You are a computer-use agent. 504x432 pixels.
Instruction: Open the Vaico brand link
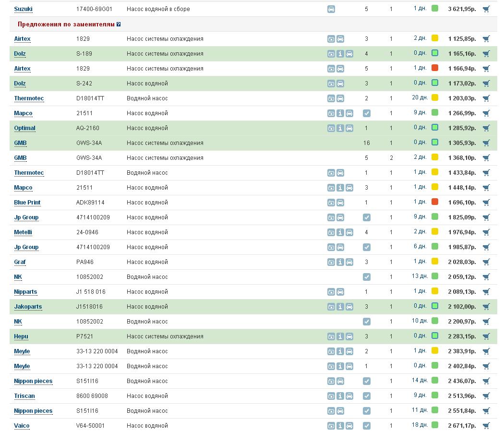click(x=22, y=426)
